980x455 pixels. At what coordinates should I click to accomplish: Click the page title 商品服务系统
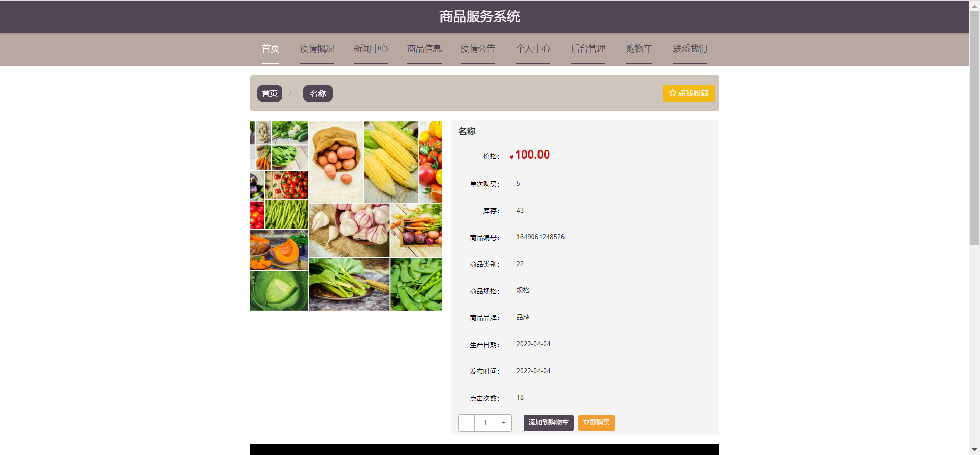click(x=480, y=17)
